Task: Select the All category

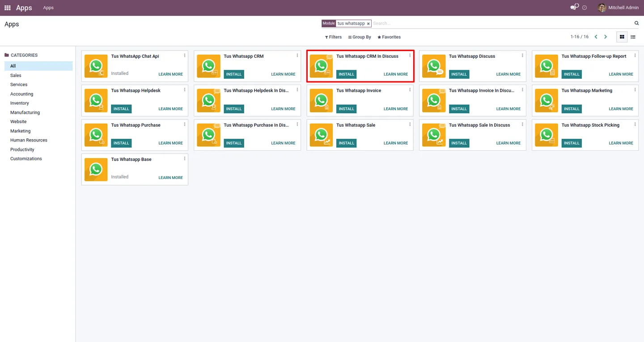Action: 38,66
